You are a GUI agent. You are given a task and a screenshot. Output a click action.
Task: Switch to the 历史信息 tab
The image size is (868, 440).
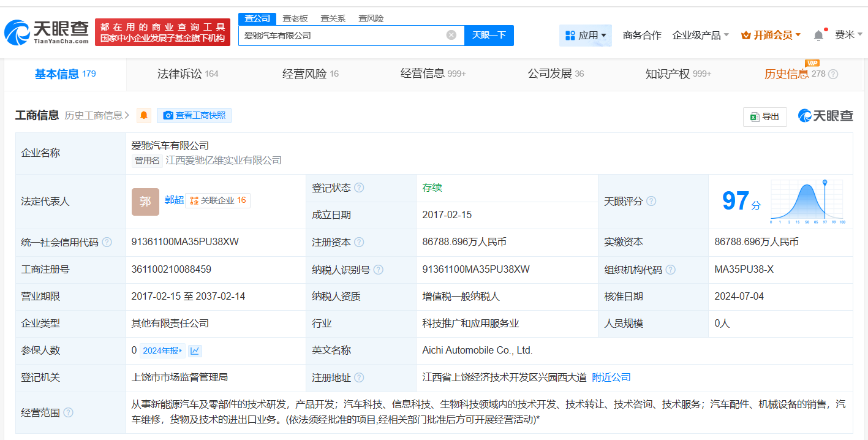[795, 74]
